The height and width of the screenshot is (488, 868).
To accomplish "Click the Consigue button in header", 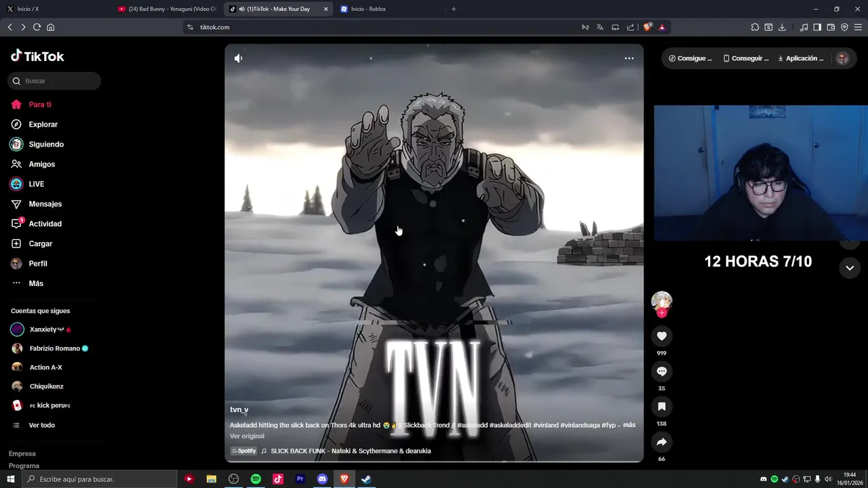I will [x=690, y=58].
